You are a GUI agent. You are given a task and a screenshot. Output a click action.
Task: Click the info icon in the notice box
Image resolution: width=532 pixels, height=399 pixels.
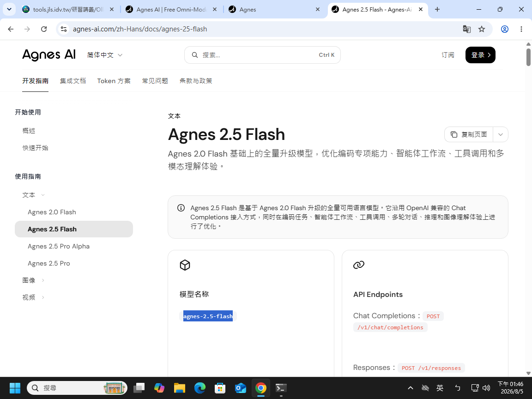click(x=181, y=208)
